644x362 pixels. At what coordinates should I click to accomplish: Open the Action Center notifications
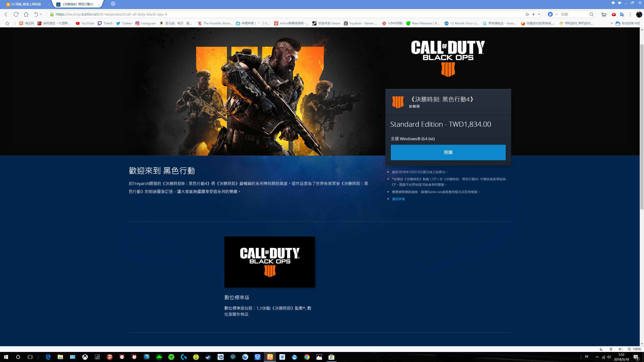pos(636,357)
